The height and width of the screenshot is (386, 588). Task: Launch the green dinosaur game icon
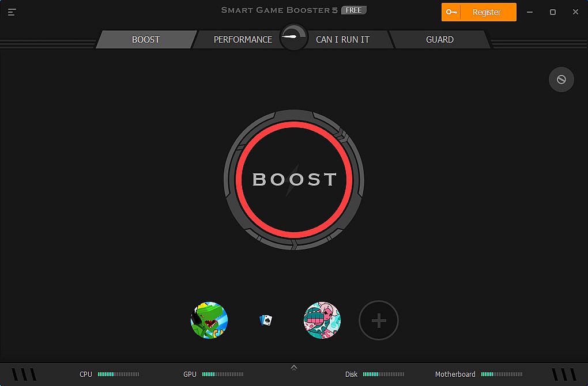tap(209, 320)
